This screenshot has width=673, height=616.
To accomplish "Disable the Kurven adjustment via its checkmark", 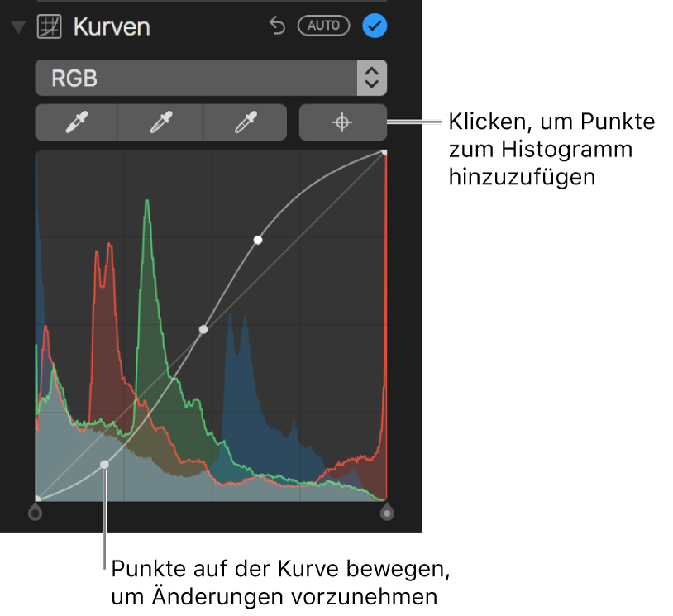I will [x=374, y=26].
